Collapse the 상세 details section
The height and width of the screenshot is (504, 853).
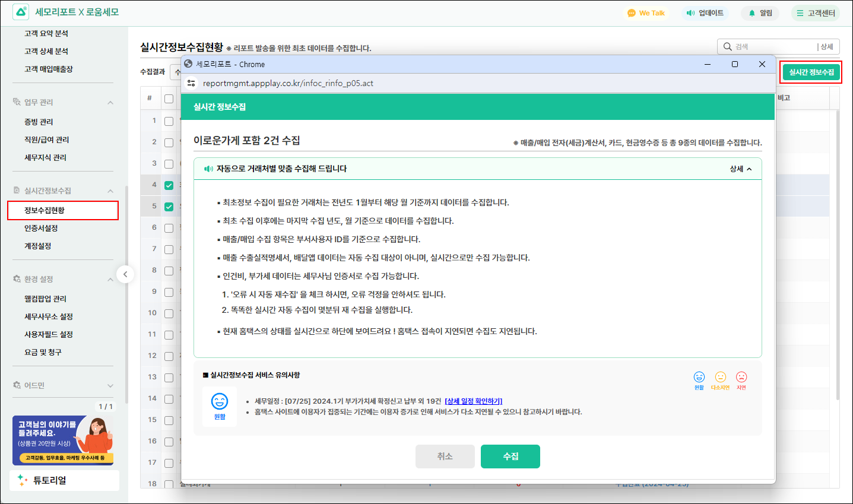(741, 169)
